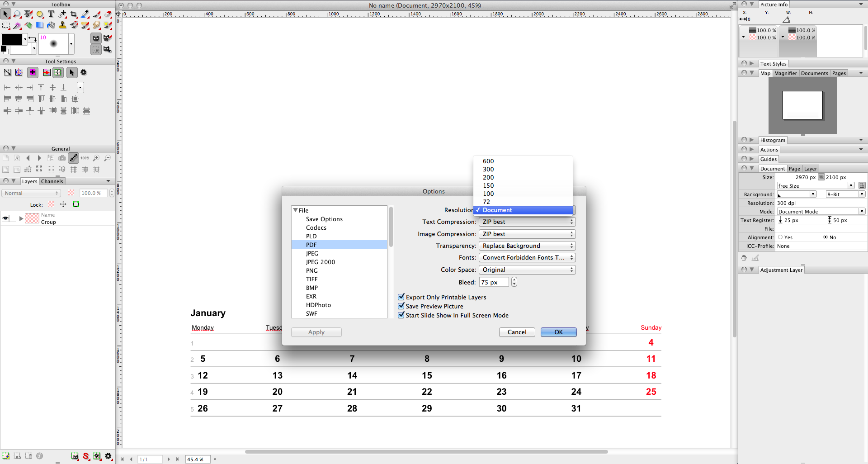
Task: Select JPEG 2000 in the file options tree
Action: click(x=320, y=262)
